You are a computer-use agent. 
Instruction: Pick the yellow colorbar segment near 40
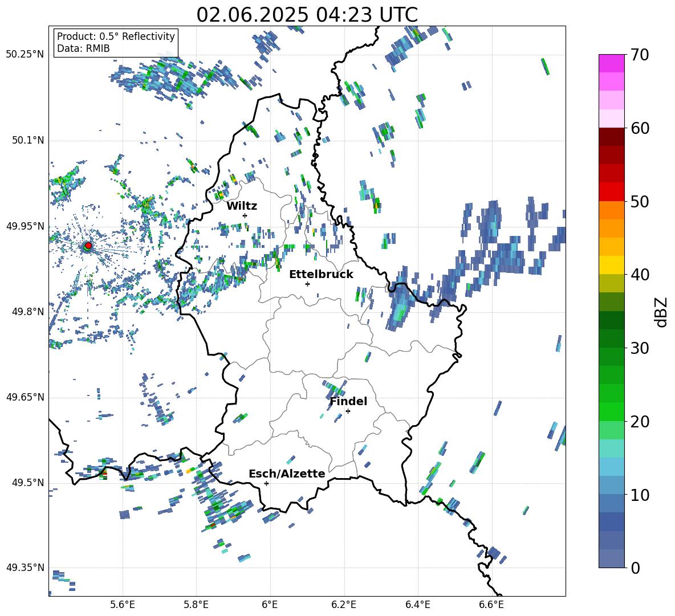click(x=611, y=265)
